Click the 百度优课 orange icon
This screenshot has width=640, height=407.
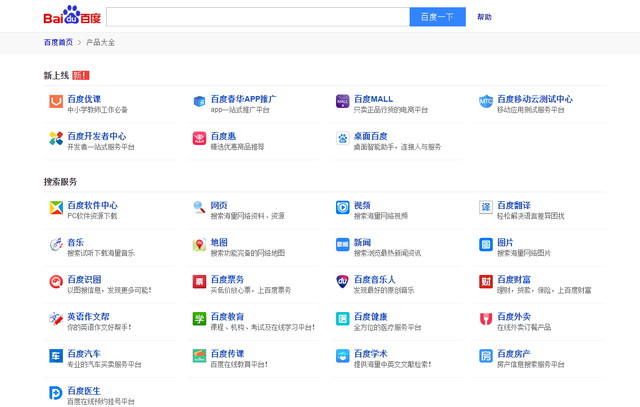pos(56,101)
